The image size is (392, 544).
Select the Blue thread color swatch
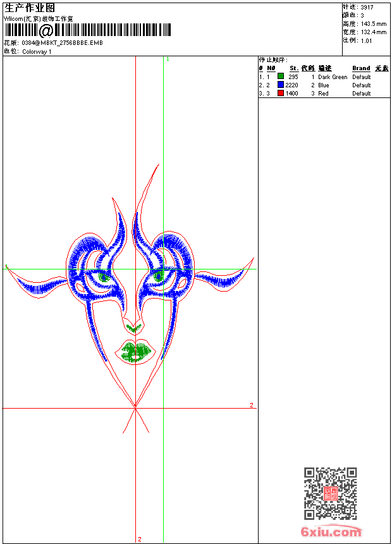281,85
